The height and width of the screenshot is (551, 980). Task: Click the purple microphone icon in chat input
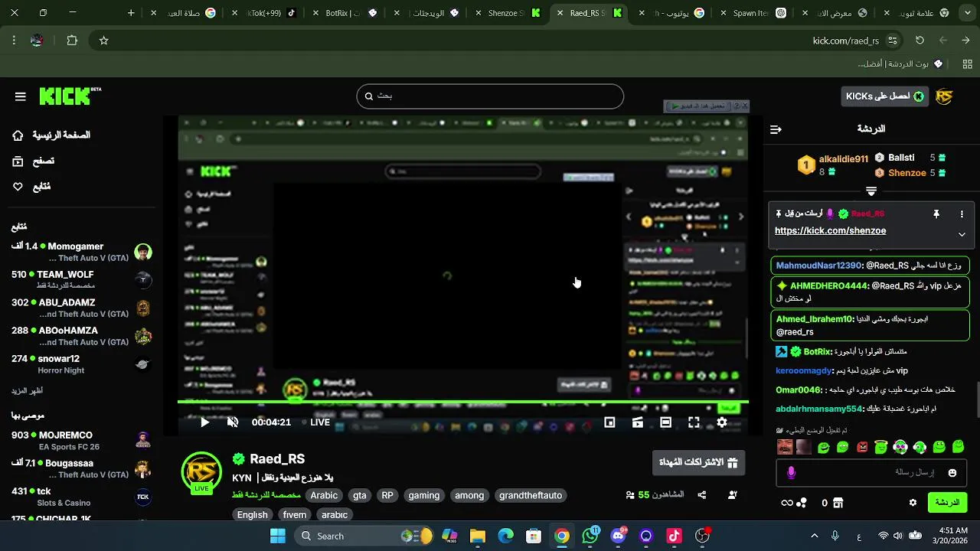click(x=791, y=473)
